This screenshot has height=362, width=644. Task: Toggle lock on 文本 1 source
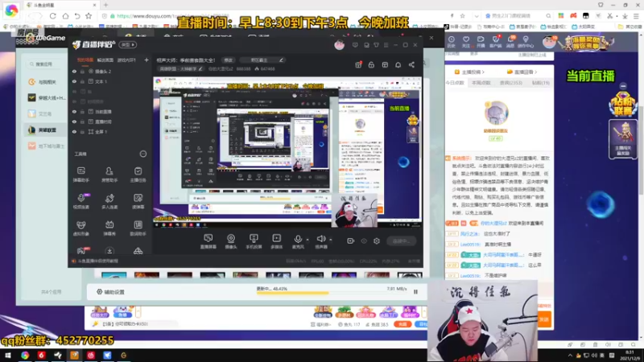[83, 81]
